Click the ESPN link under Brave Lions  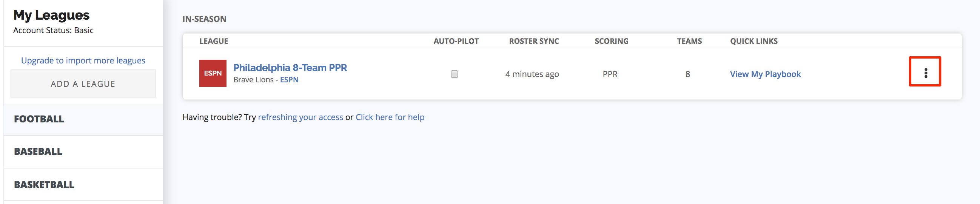click(x=289, y=80)
